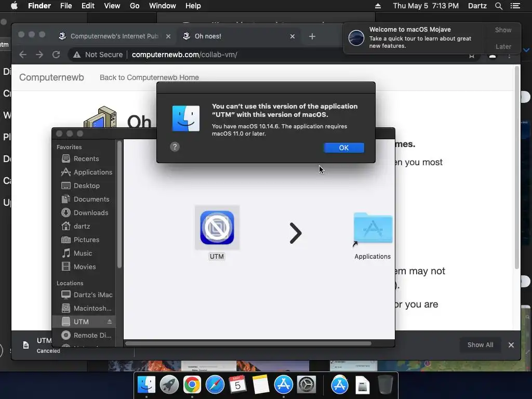Open Notes from the Dock
This screenshot has height=399, width=532.
click(261, 385)
